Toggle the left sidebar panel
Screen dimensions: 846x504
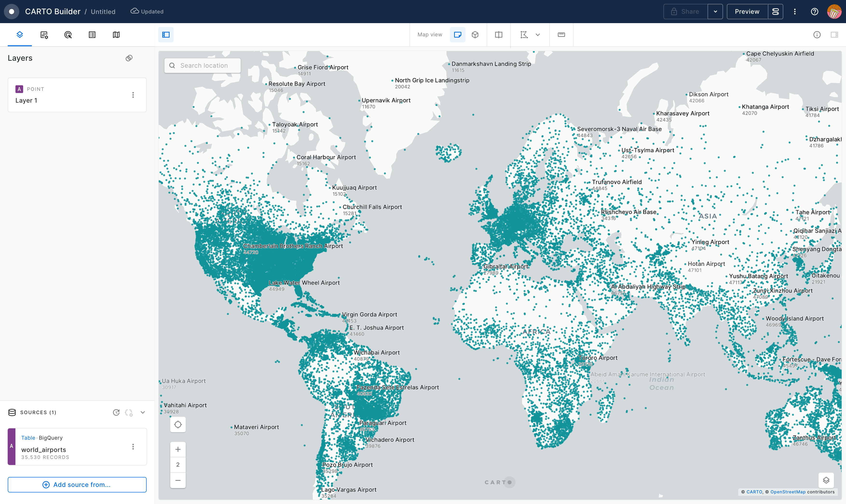coord(166,35)
